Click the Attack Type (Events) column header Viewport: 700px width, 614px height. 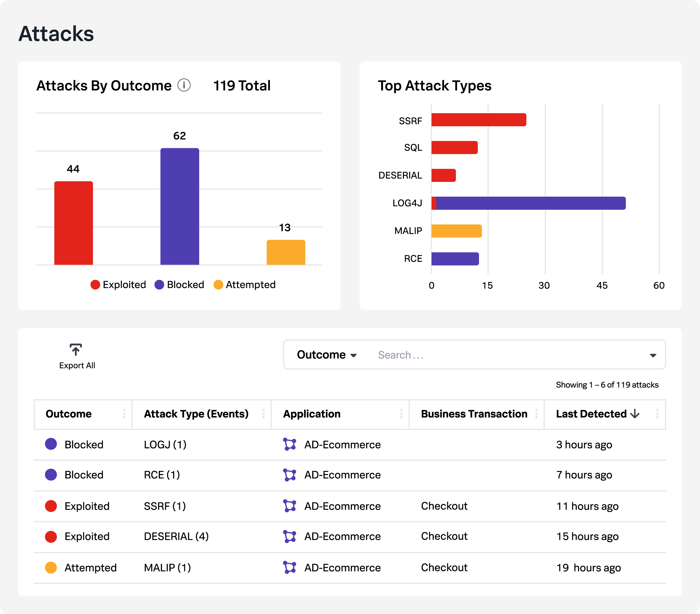(196, 414)
